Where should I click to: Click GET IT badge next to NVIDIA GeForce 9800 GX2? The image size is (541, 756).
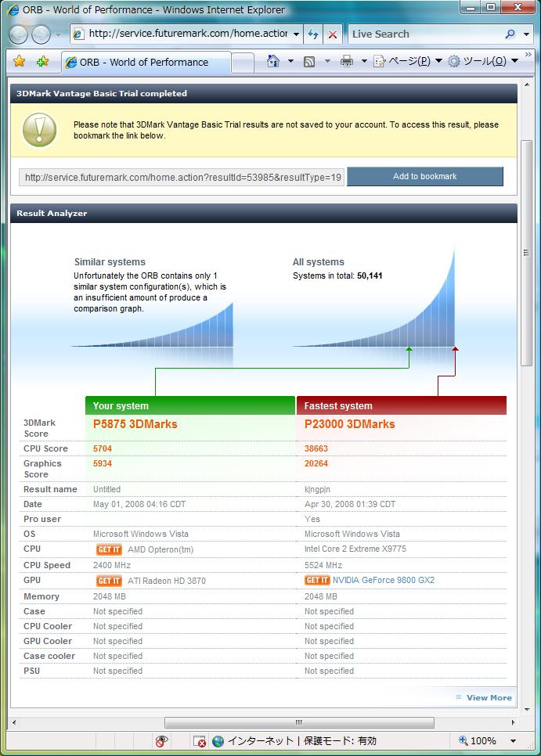(317, 580)
